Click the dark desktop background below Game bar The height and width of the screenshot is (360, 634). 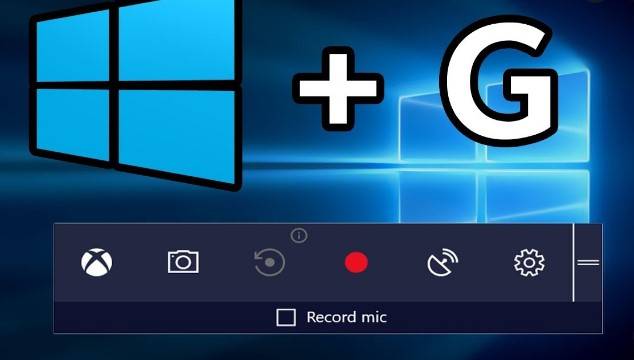pyautogui.click(x=317, y=347)
